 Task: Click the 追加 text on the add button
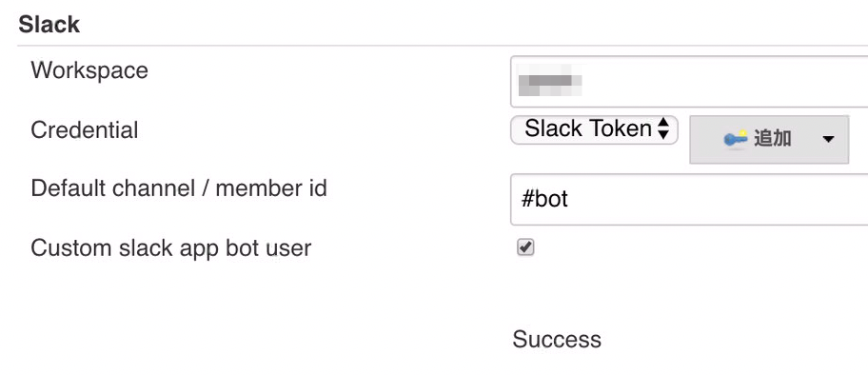[x=772, y=139]
